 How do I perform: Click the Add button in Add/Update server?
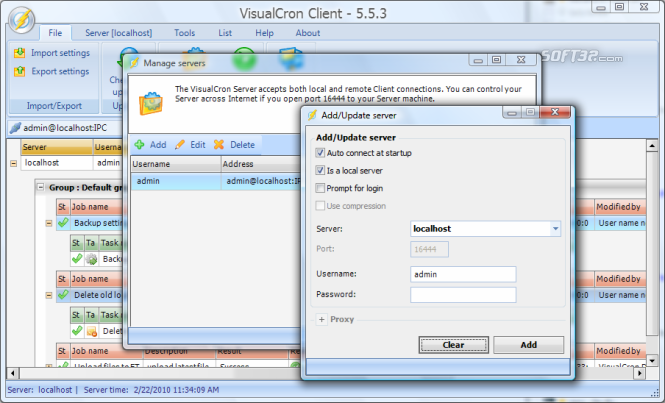click(x=528, y=345)
